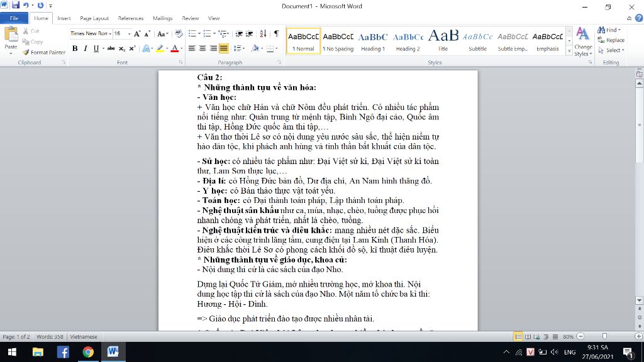Click the word count in status bar
Image resolution: width=644 pixels, height=362 pixels.
click(50, 337)
